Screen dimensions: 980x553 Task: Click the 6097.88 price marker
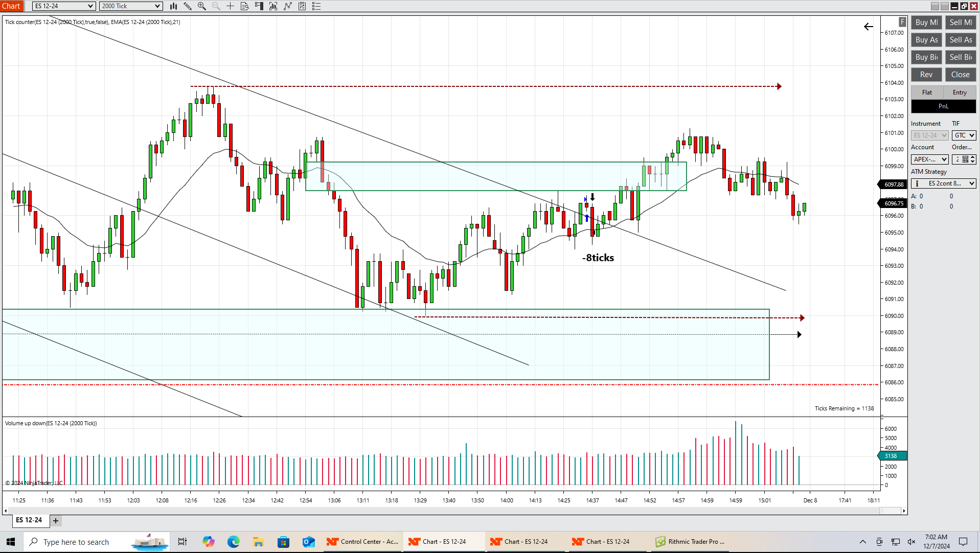(x=893, y=185)
